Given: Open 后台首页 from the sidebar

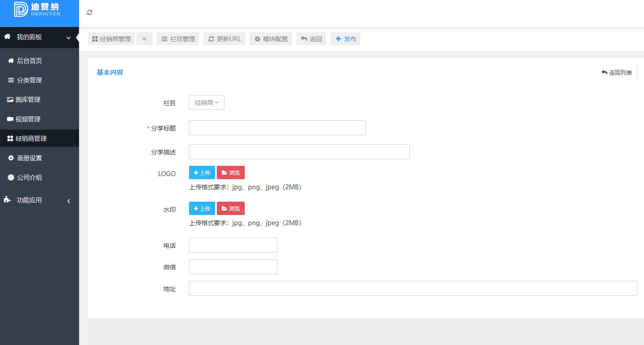Looking at the screenshot, I should pyautogui.click(x=29, y=61).
